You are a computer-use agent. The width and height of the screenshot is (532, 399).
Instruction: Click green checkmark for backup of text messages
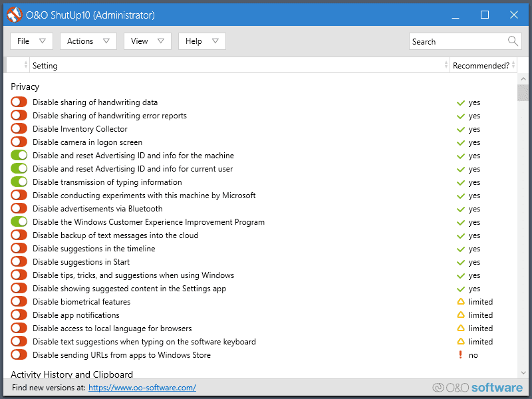(460, 235)
